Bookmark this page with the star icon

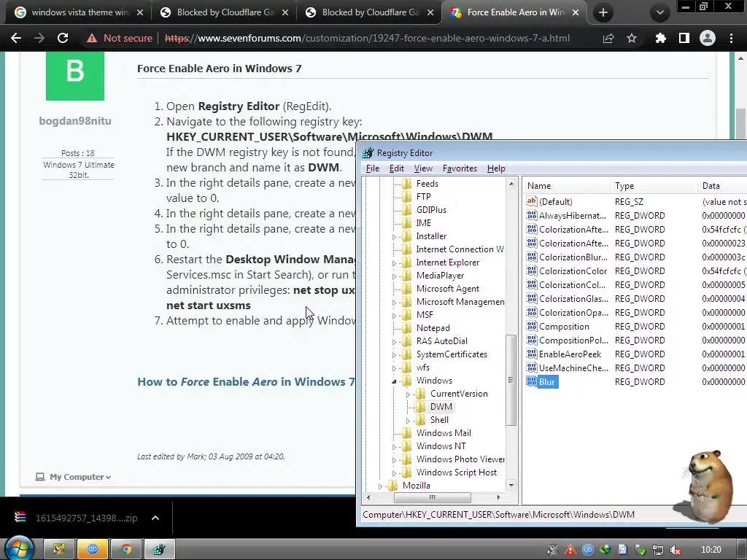(632, 38)
